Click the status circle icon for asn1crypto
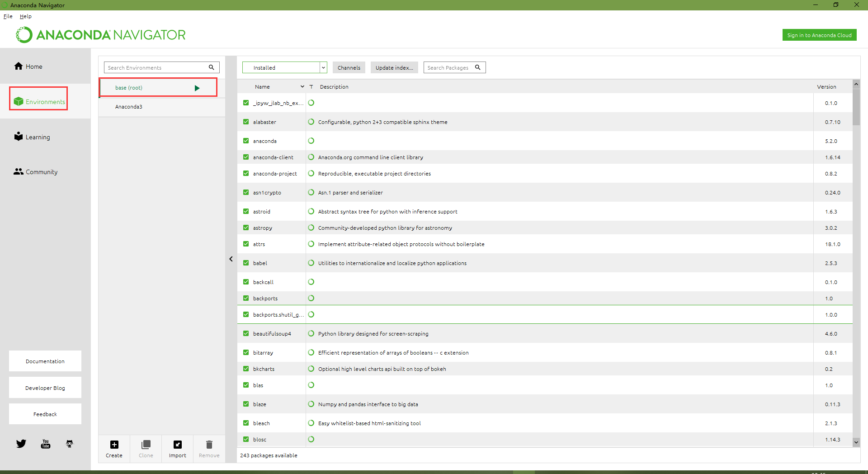868x474 pixels. coord(311,192)
